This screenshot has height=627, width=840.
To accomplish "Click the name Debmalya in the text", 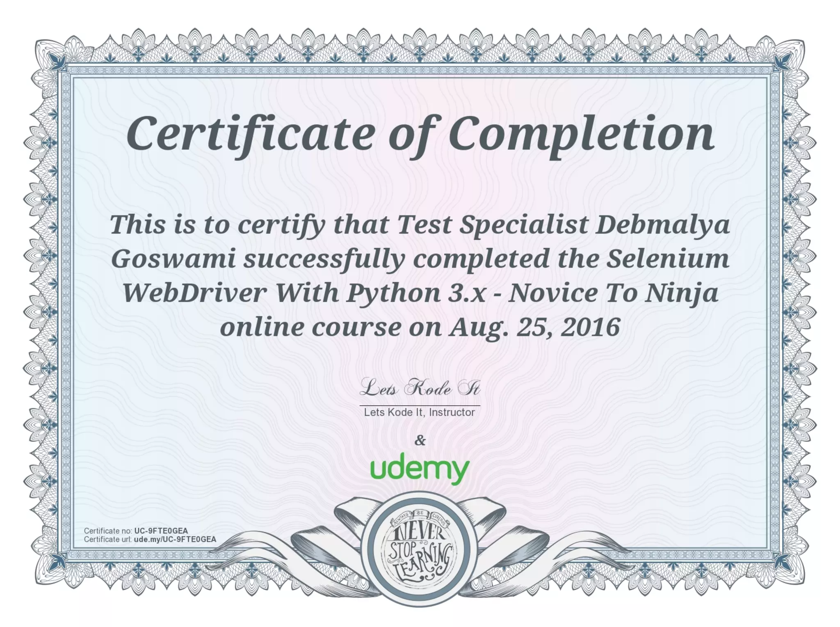I will (662, 225).
